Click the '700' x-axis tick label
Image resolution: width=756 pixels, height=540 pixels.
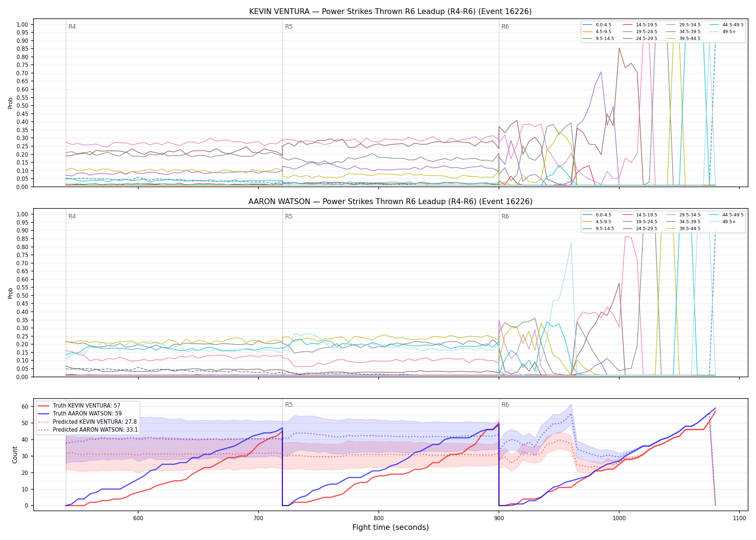click(258, 518)
